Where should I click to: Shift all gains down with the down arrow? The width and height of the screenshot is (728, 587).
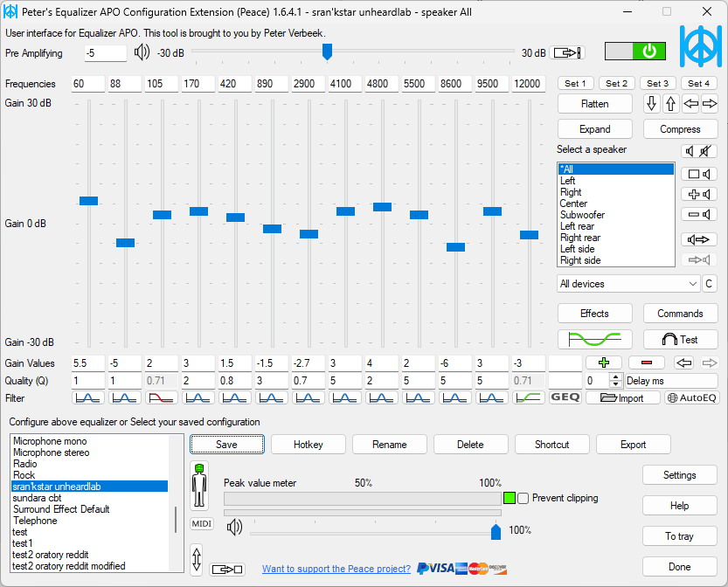click(x=651, y=104)
